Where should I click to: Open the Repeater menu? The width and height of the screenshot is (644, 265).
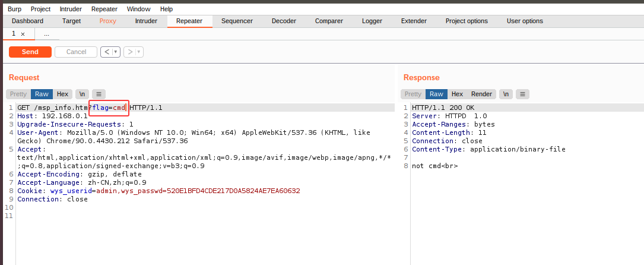[x=104, y=9]
